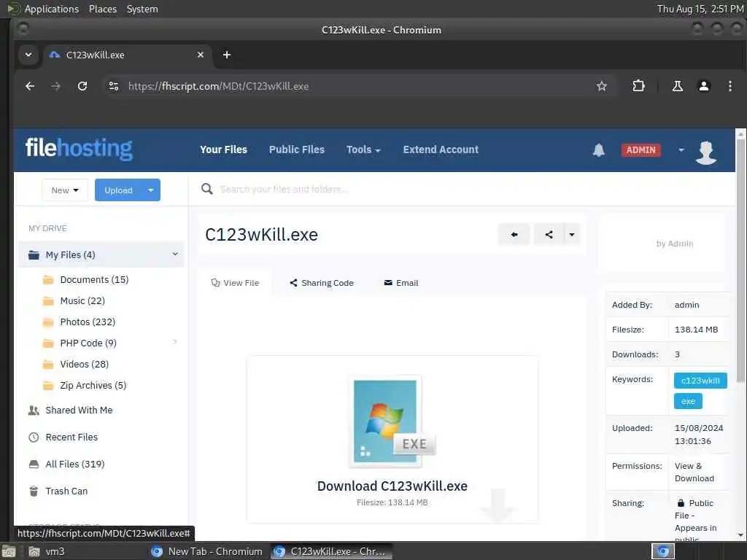This screenshot has width=747, height=560.
Task: Open Zip Archives (5) folder
Action: (x=93, y=385)
